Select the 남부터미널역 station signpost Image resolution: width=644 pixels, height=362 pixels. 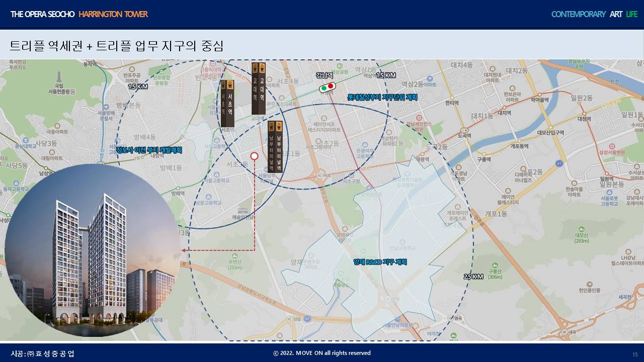click(275, 146)
